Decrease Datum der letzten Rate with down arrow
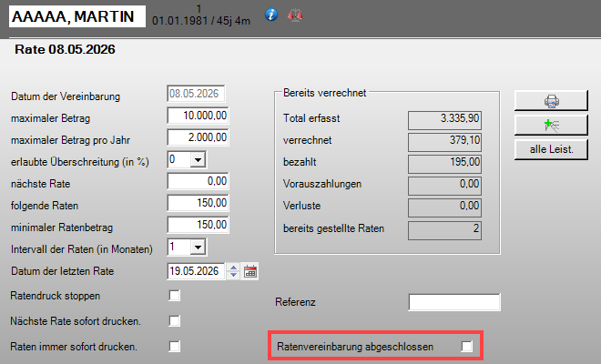This screenshot has height=364, width=601. 233,275
